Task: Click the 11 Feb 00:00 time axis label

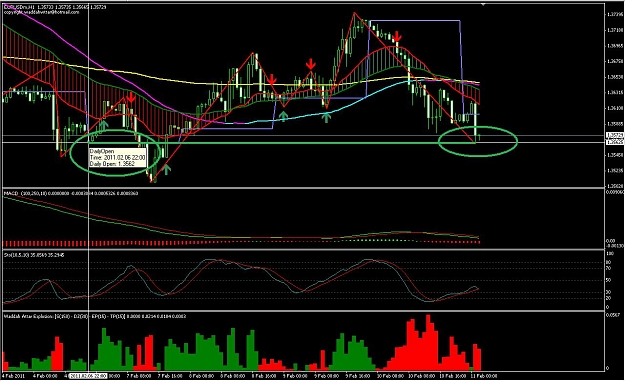Action: 484,376
